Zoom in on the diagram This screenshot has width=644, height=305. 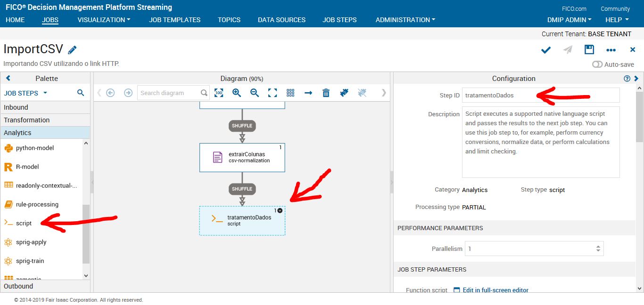(237, 93)
